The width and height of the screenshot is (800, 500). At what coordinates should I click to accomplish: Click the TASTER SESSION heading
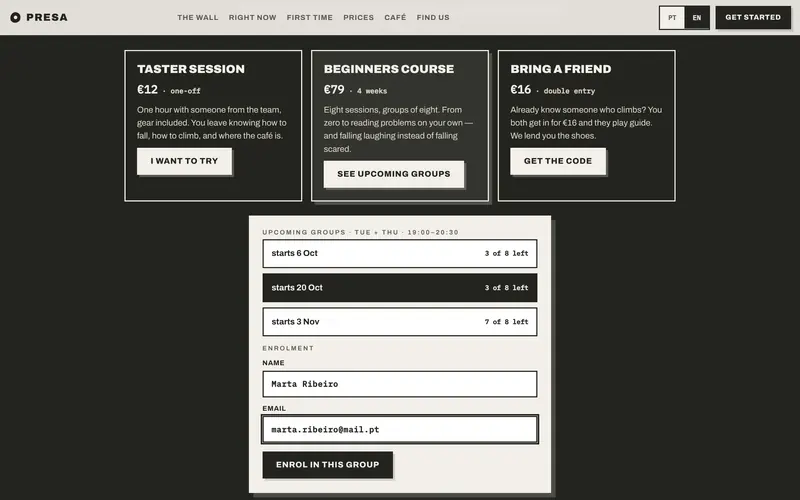[191, 69]
